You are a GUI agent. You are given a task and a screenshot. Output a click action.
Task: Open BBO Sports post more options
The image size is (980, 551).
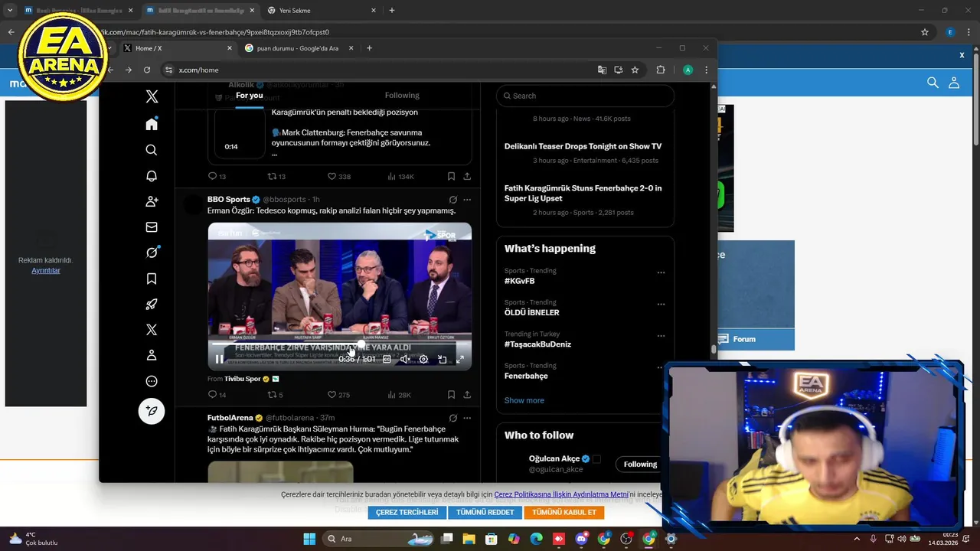pos(467,200)
